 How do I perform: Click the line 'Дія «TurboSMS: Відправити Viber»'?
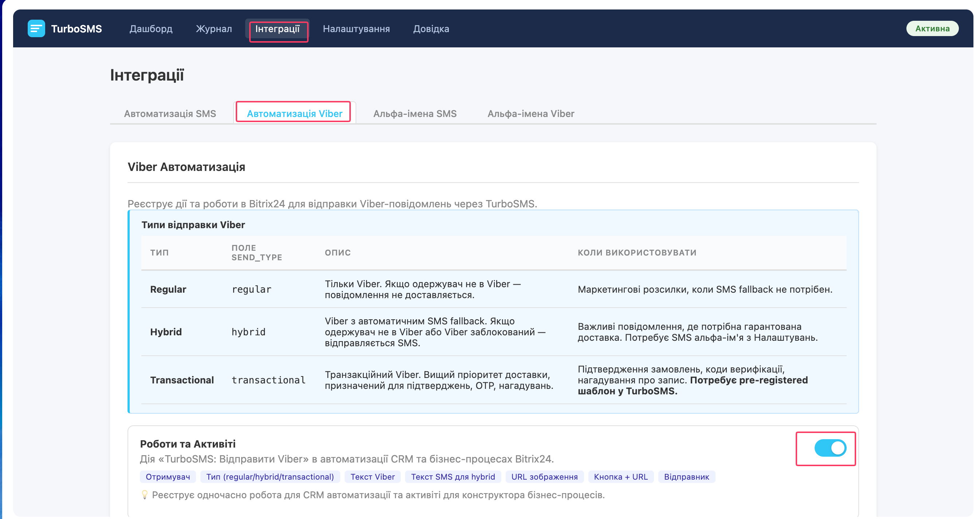click(347, 459)
